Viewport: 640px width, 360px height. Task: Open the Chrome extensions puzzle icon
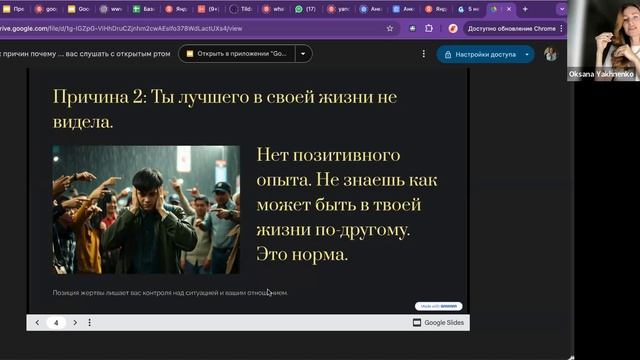pyautogui.click(x=429, y=29)
